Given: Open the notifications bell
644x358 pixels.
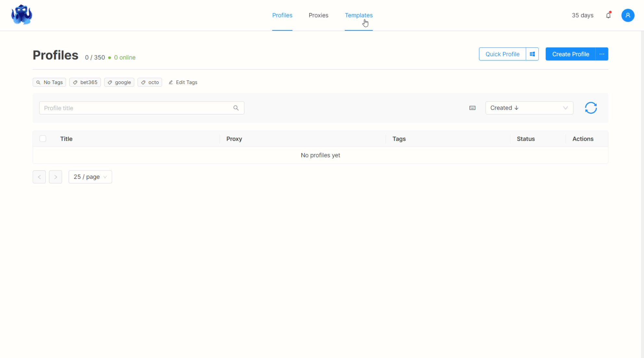Looking at the screenshot, I should 608,15.
